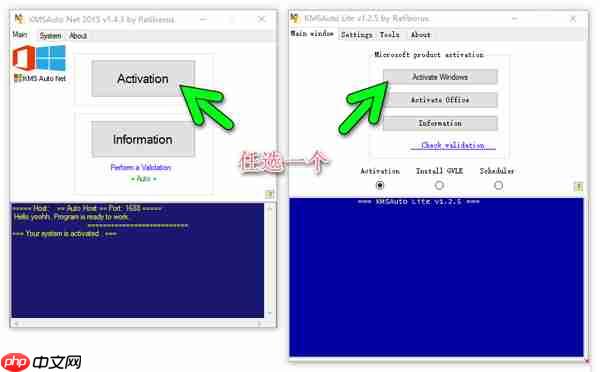
Task: Open the Perform a Validation link
Action: tap(140, 167)
